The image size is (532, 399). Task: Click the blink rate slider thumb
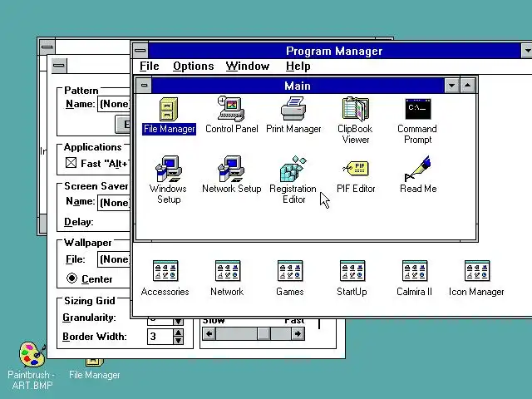(264, 334)
